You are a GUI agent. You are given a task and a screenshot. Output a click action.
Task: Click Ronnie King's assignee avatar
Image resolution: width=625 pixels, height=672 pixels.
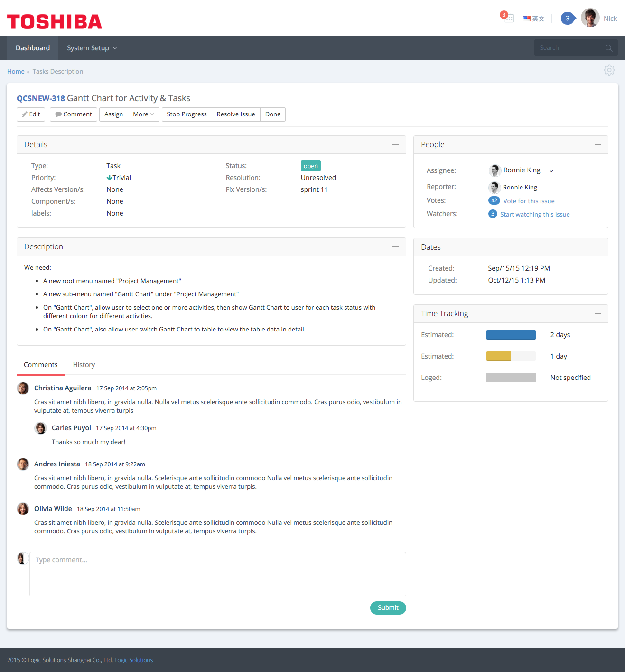494,170
